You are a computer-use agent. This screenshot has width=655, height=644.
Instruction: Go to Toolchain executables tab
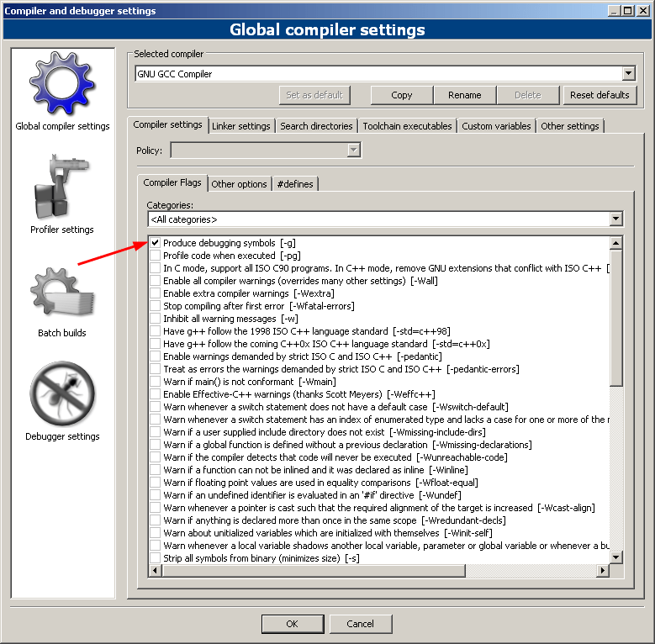pyautogui.click(x=407, y=126)
